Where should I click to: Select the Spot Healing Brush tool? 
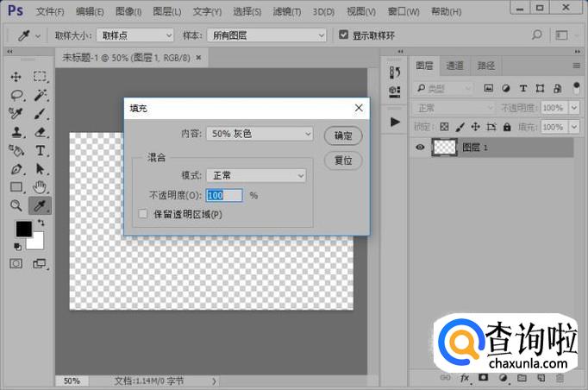16,113
